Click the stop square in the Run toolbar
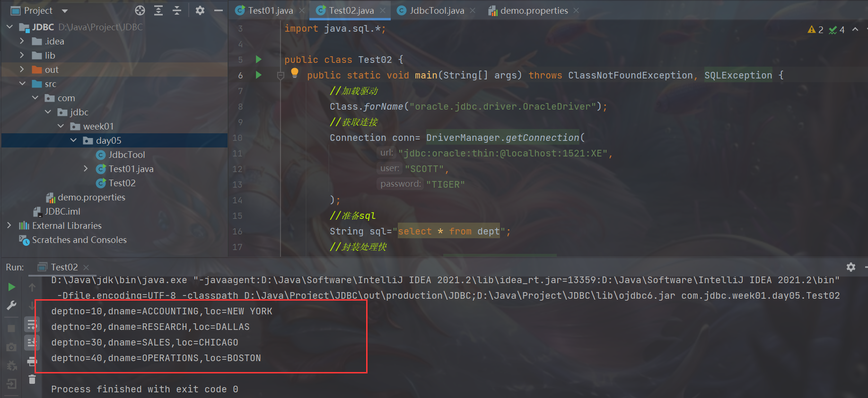868x398 pixels. point(12,328)
